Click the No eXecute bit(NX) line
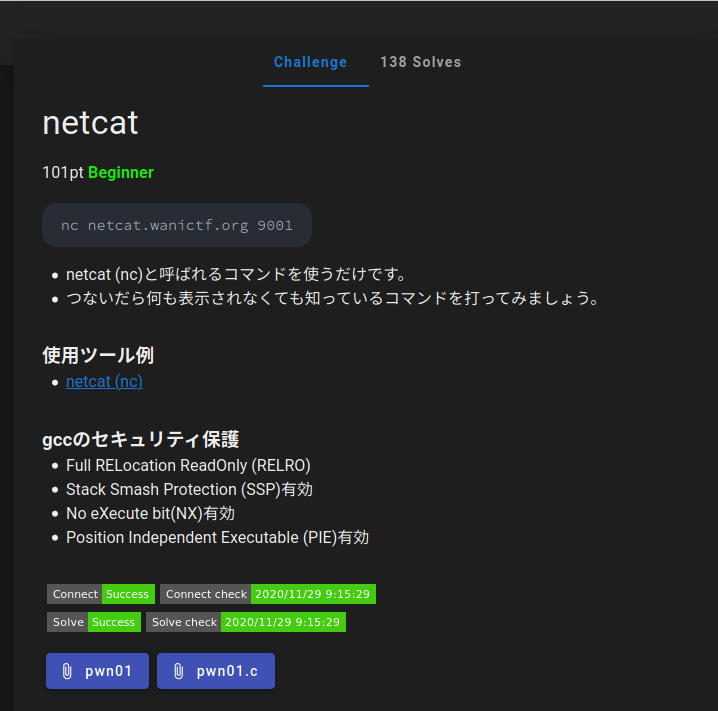 click(150, 513)
